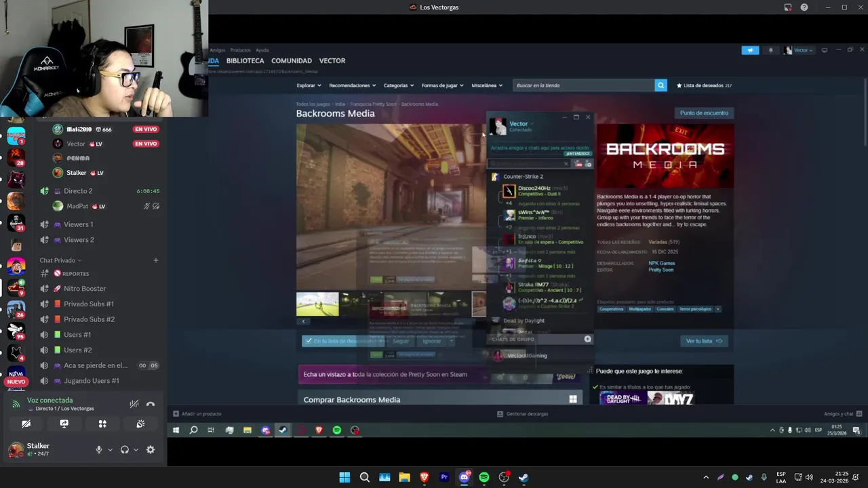
Task: Expand the Explorar store menu
Action: click(309, 85)
